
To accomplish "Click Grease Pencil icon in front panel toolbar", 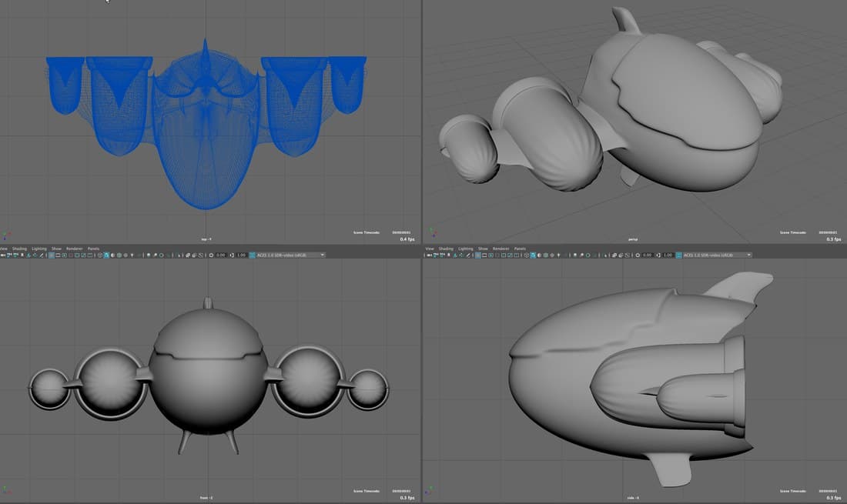I will pyautogui.click(x=41, y=255).
